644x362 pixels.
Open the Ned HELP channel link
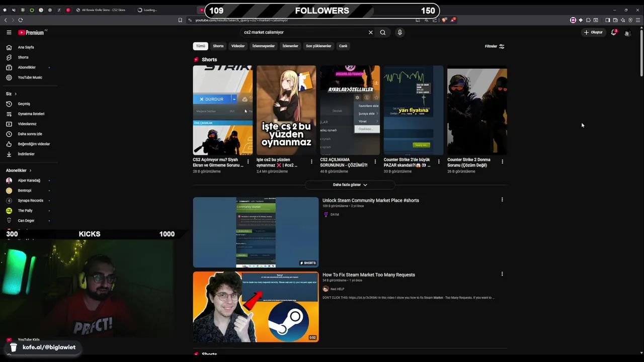[x=337, y=289]
